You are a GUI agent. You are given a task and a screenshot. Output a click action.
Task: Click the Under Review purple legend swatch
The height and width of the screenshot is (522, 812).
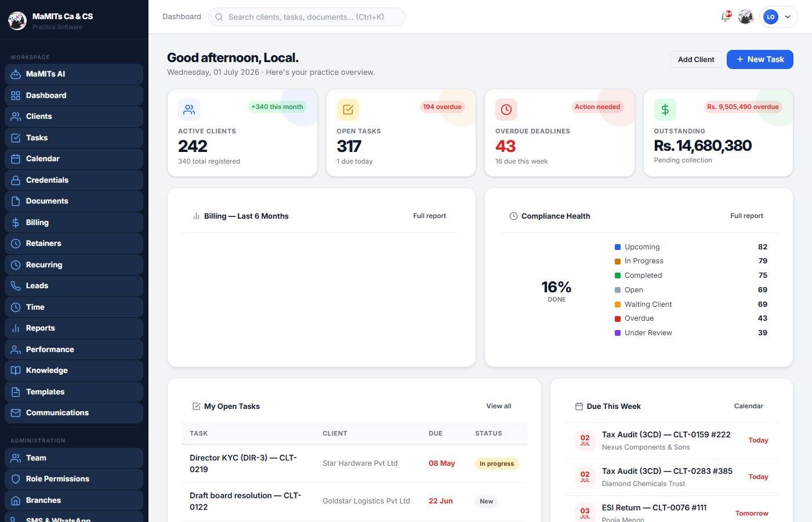618,333
